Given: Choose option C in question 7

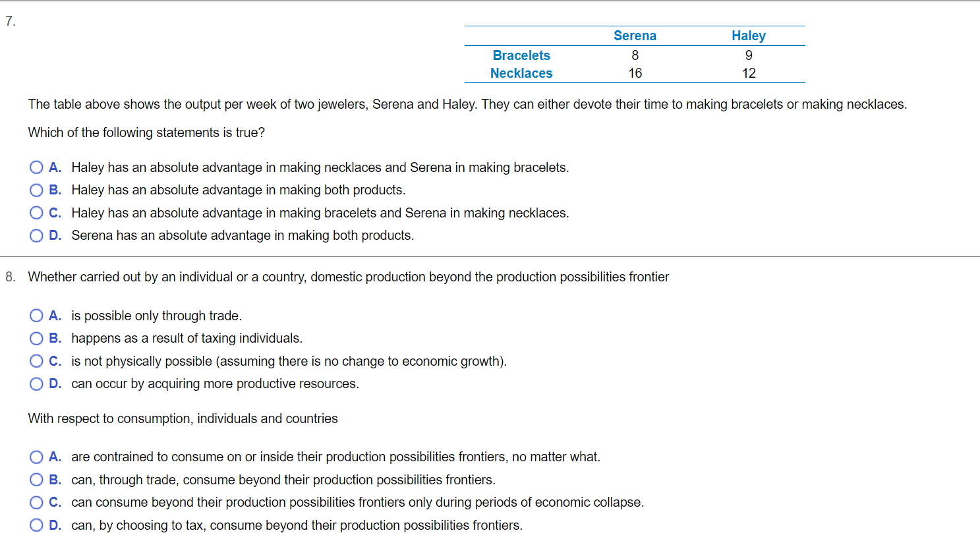Looking at the screenshot, I should [x=36, y=213].
